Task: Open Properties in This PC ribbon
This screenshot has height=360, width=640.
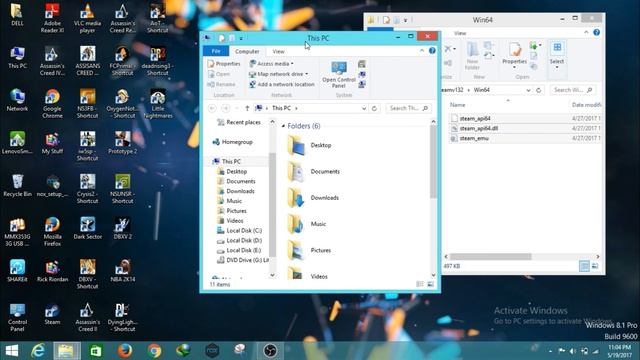Action: (x=224, y=64)
